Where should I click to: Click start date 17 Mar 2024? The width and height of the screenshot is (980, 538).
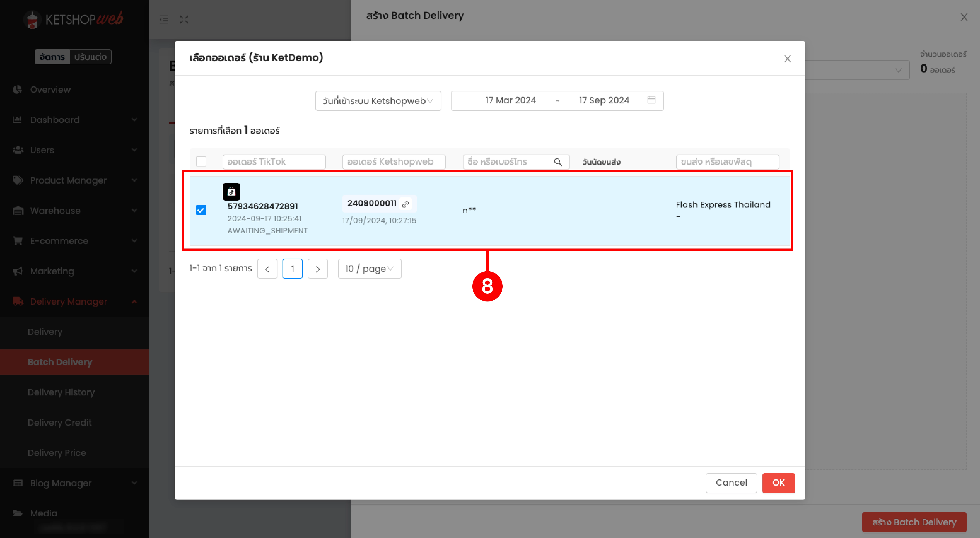coord(510,100)
